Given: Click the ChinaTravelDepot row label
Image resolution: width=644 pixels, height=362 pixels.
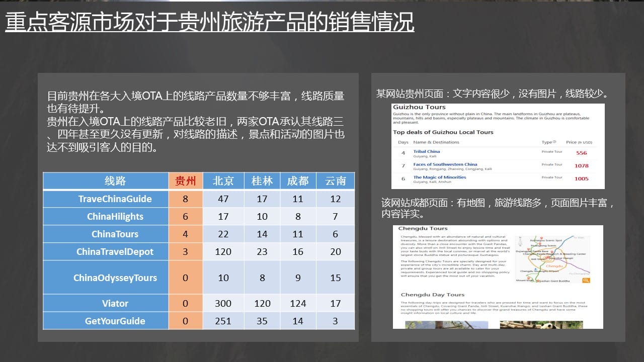Looking at the screenshot, I should tap(115, 251).
